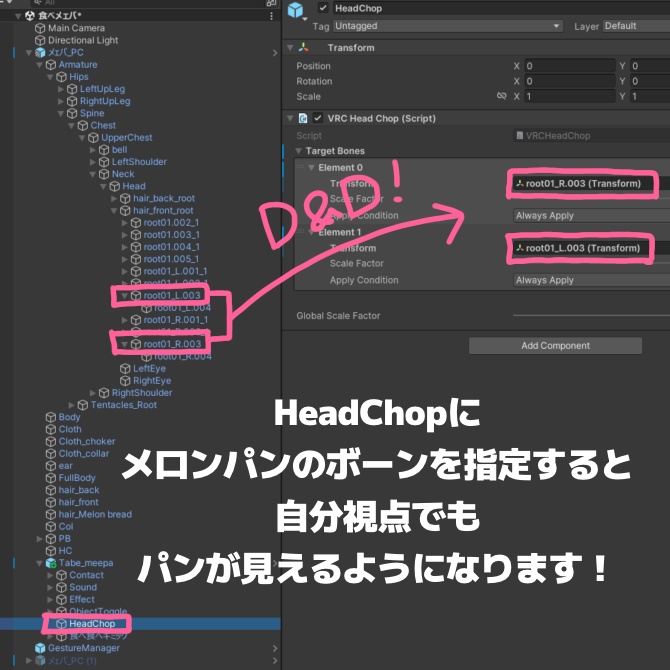Screen dimensions: 670x670
Task: Collapse the hair_front_root tree node
Action: 114,211
